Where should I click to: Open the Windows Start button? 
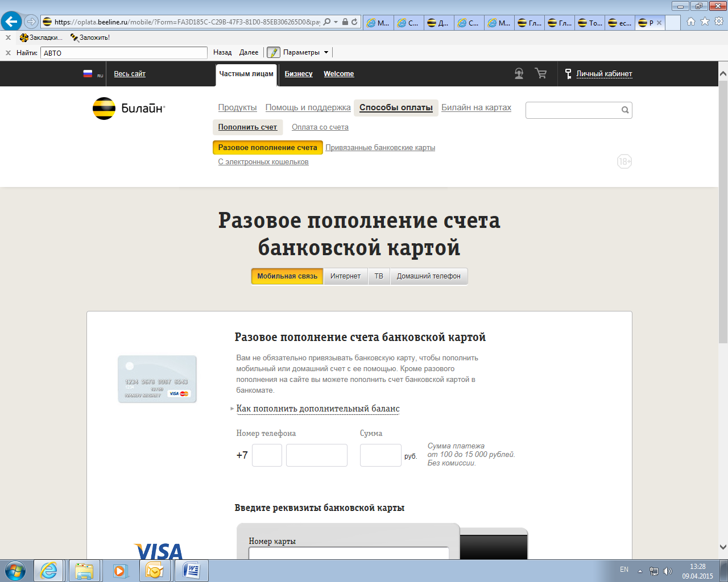(15, 570)
